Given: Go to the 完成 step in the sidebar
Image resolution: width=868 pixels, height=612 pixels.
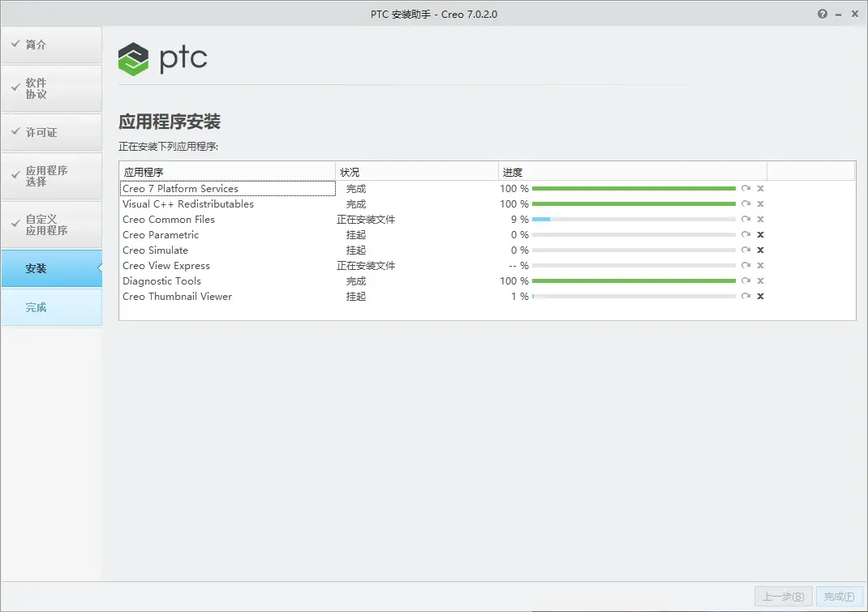Looking at the screenshot, I should (x=51, y=307).
